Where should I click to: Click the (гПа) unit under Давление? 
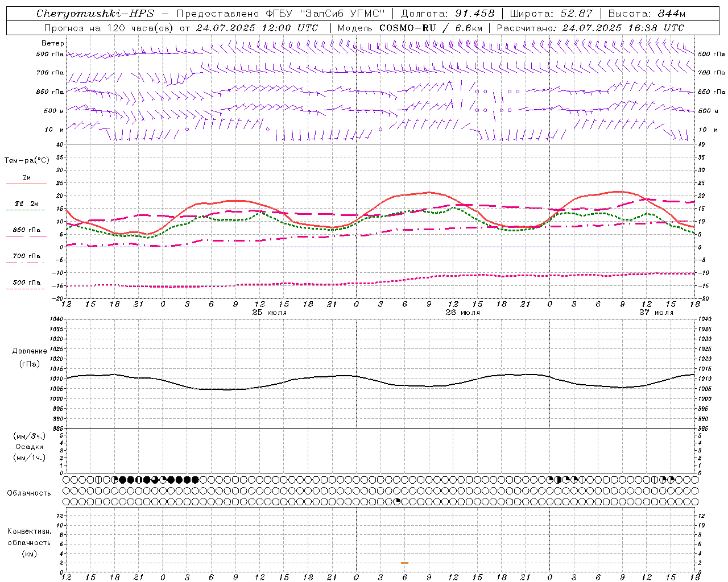tap(30, 364)
